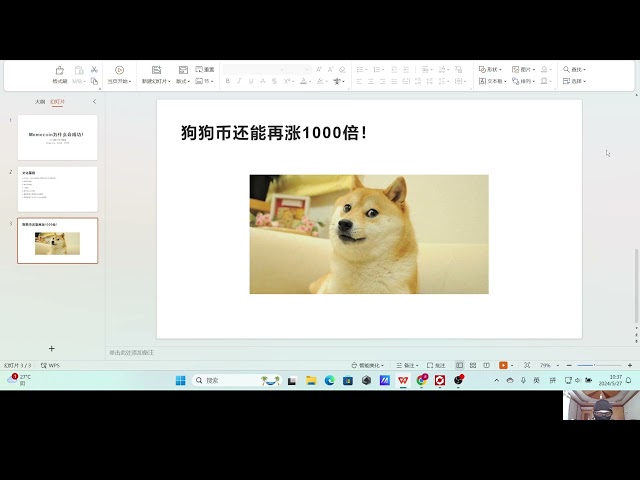Click the Shiba Inu doge picture
640x480 pixels.
[x=369, y=234]
